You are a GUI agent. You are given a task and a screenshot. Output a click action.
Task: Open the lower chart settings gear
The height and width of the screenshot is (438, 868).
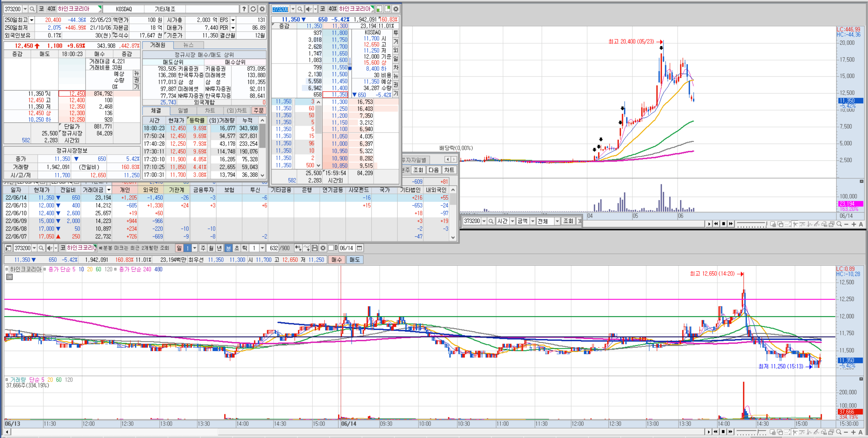[323, 248]
